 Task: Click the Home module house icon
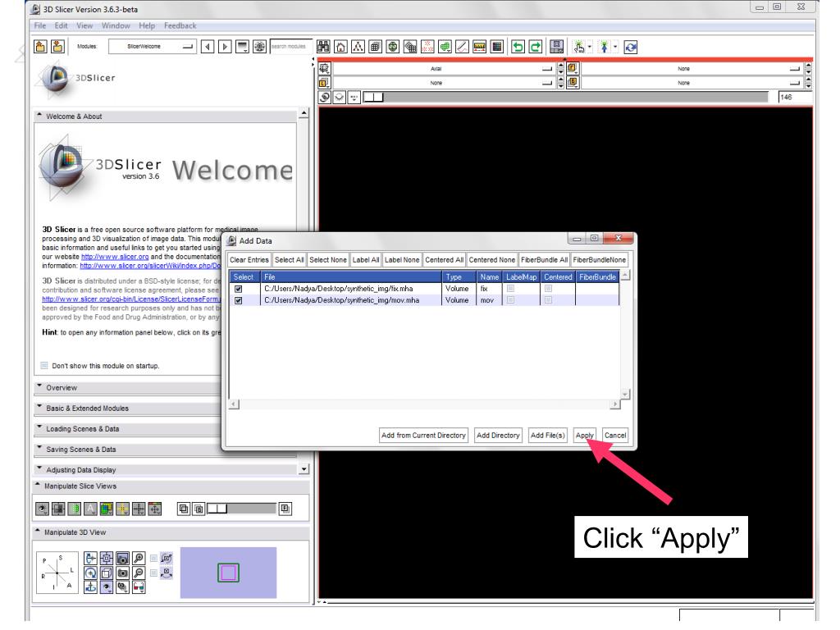[340, 47]
